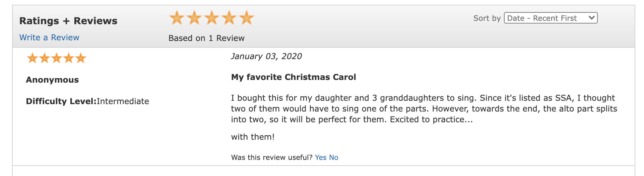The width and height of the screenshot is (644, 176).
Task: Click the fourth star in overall rating
Action: [229, 17]
